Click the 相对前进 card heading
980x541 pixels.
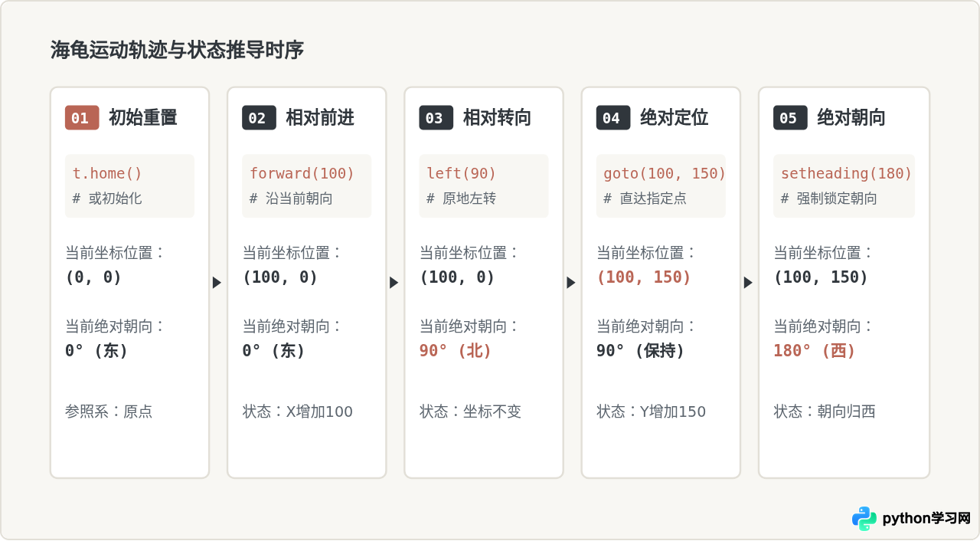tap(320, 117)
